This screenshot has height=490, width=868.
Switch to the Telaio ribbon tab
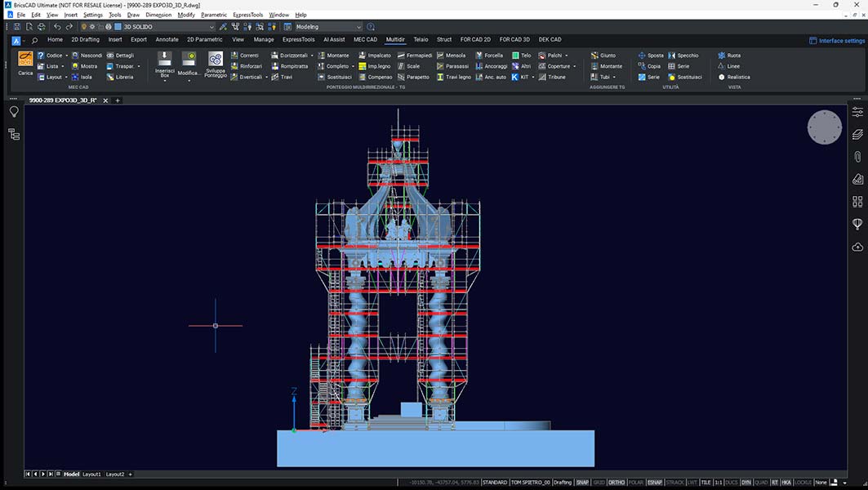point(420,39)
